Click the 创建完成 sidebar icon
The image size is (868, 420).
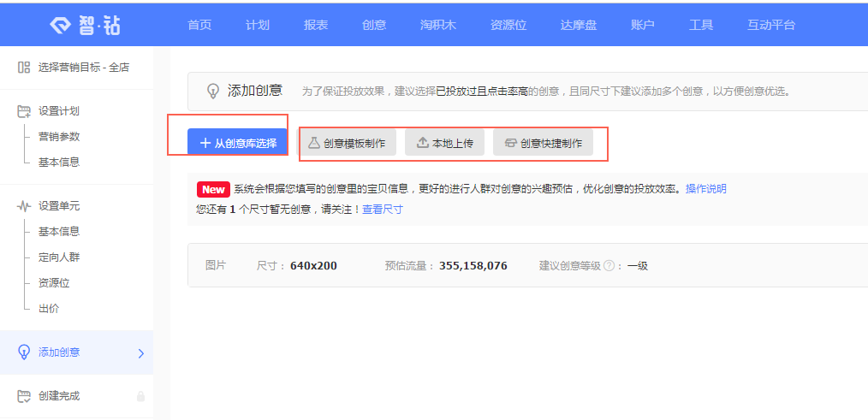point(23,396)
